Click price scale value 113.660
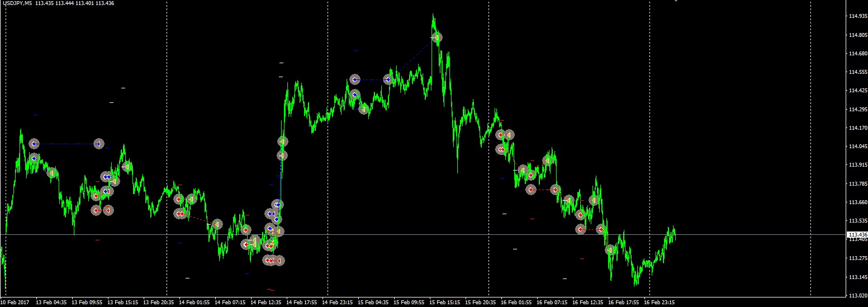The height and width of the screenshot is (307, 868). pos(857,202)
